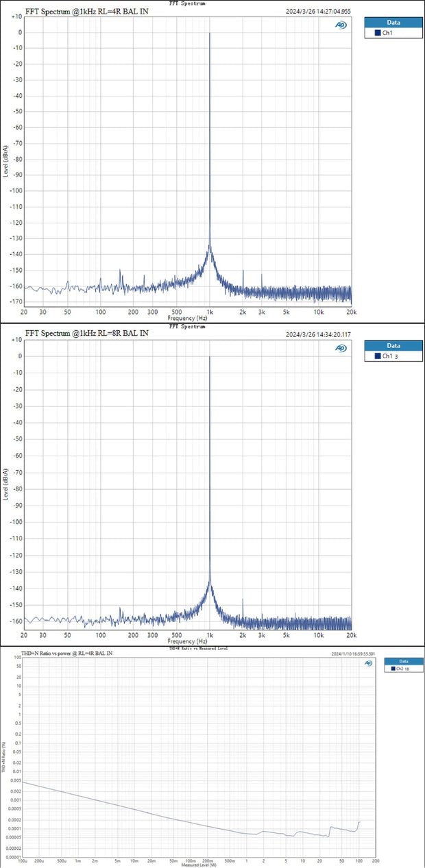
Task: Click the Data header of the first legend
Action: (393, 21)
